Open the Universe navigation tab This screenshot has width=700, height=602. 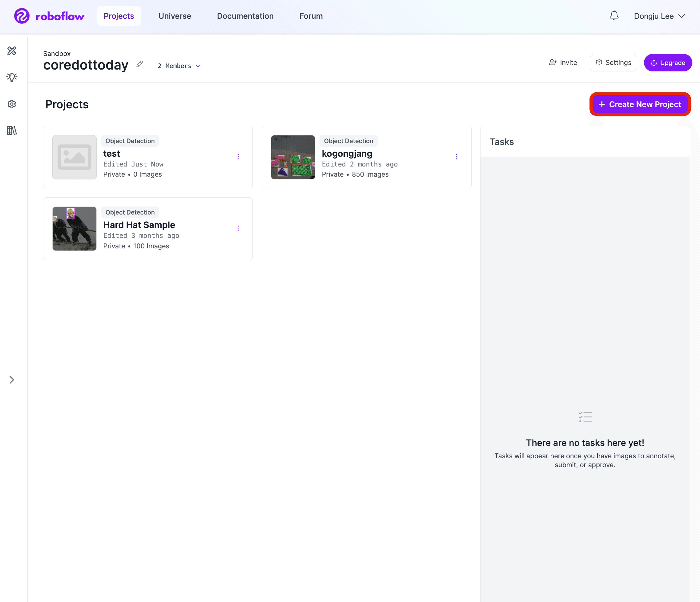pyautogui.click(x=175, y=15)
